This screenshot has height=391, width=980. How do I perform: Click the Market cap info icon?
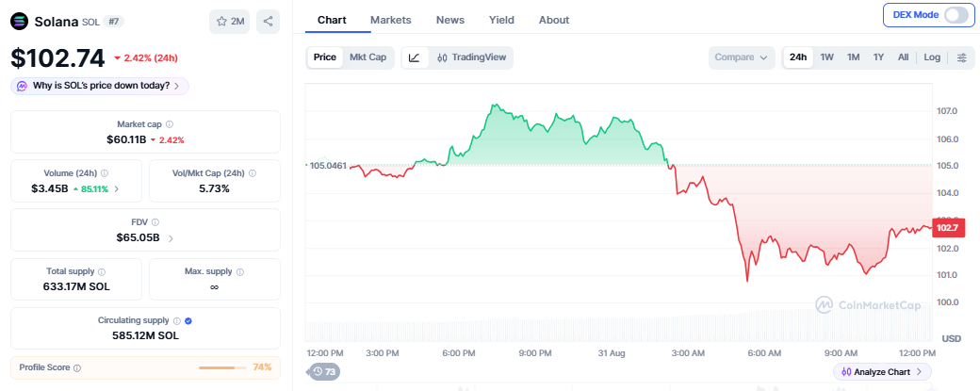[170, 124]
